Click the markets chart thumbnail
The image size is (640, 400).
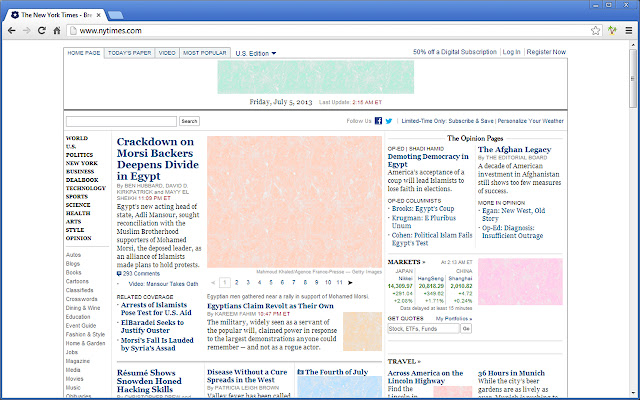(x=520, y=282)
